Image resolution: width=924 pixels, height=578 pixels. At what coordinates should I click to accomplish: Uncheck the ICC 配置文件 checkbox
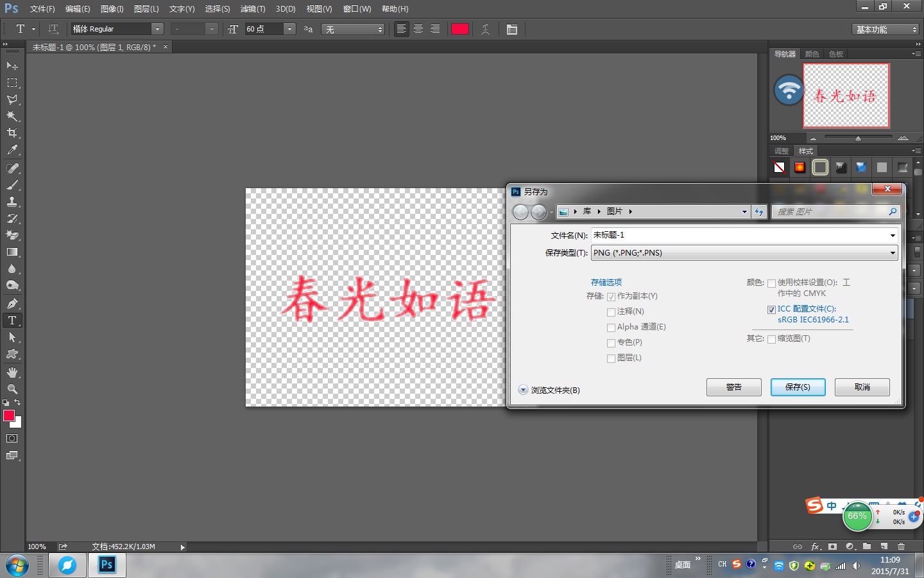pos(772,310)
